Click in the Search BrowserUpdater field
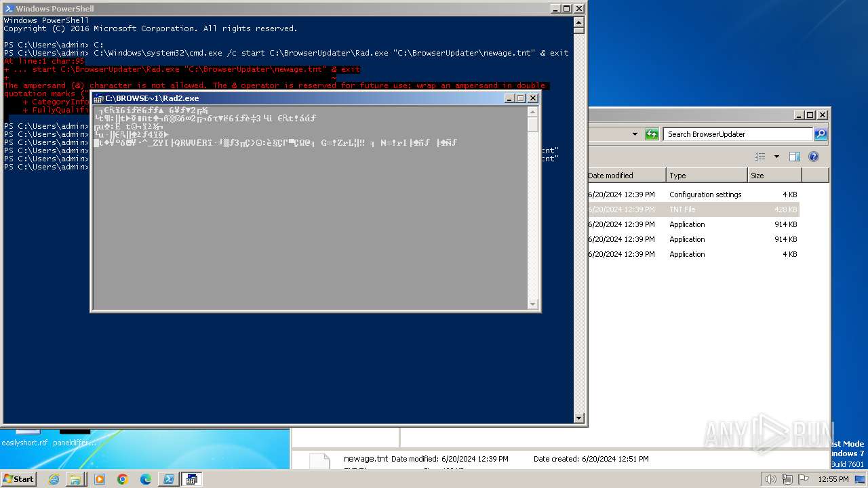868x488 pixels. point(738,134)
